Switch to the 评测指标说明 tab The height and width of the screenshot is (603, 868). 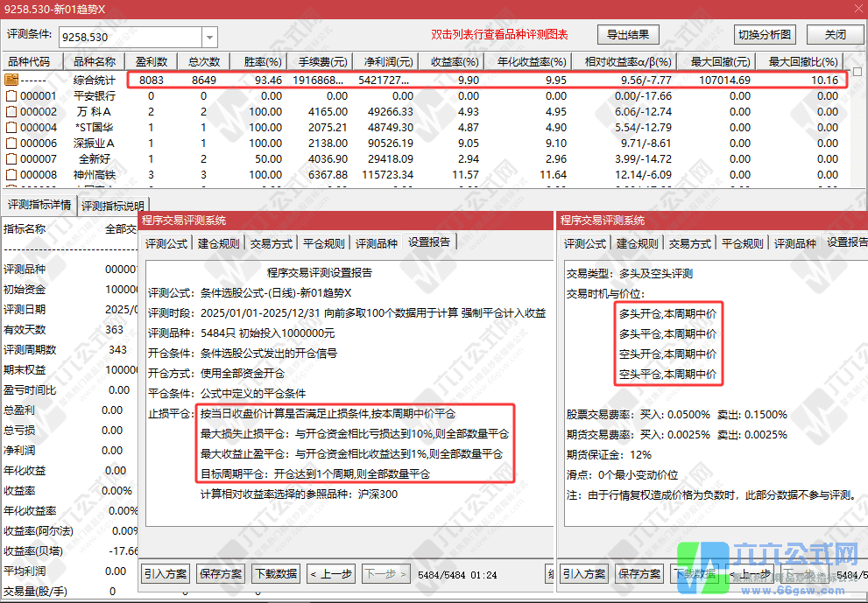pyautogui.click(x=113, y=205)
